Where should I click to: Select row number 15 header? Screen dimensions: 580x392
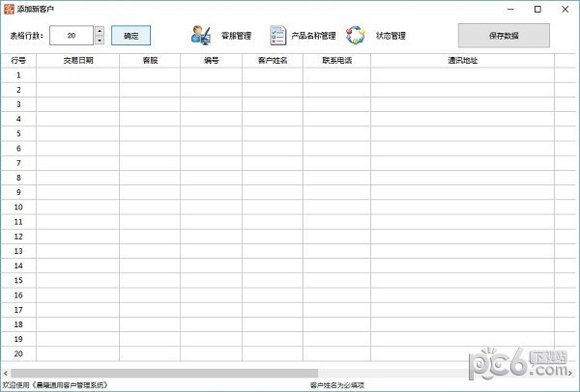18,280
